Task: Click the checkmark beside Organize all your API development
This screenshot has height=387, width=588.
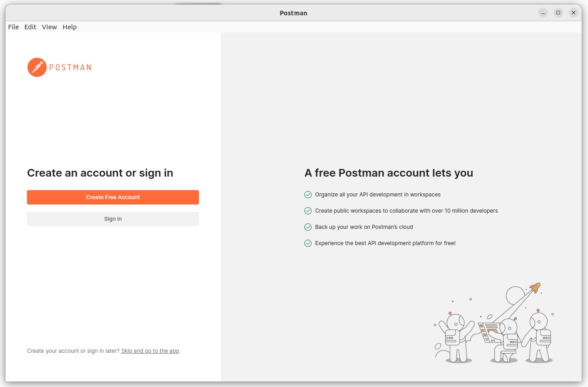Action: click(x=308, y=195)
